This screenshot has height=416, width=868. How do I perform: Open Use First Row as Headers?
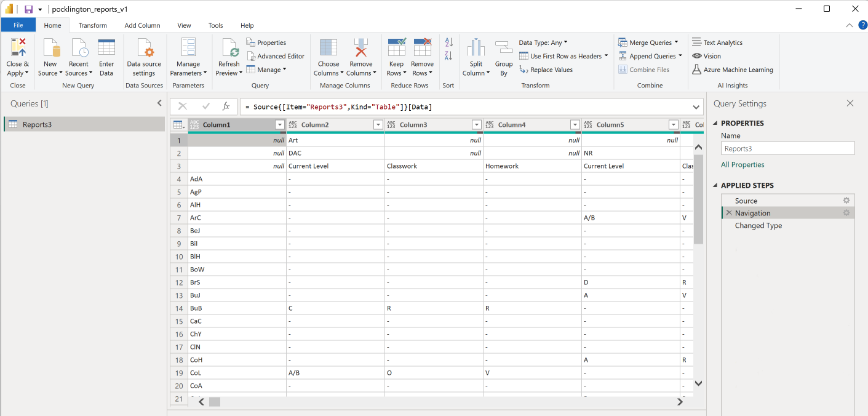563,56
